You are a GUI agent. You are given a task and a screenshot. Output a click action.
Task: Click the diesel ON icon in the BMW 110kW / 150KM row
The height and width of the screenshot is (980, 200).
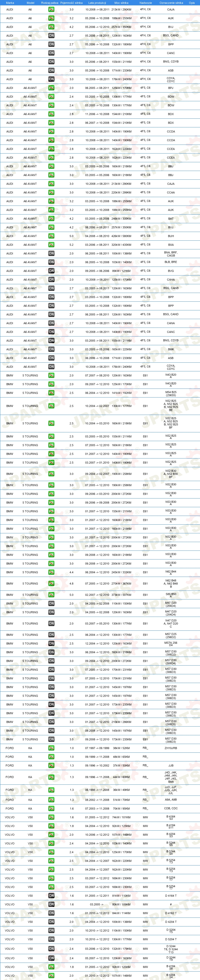pos(51,603)
